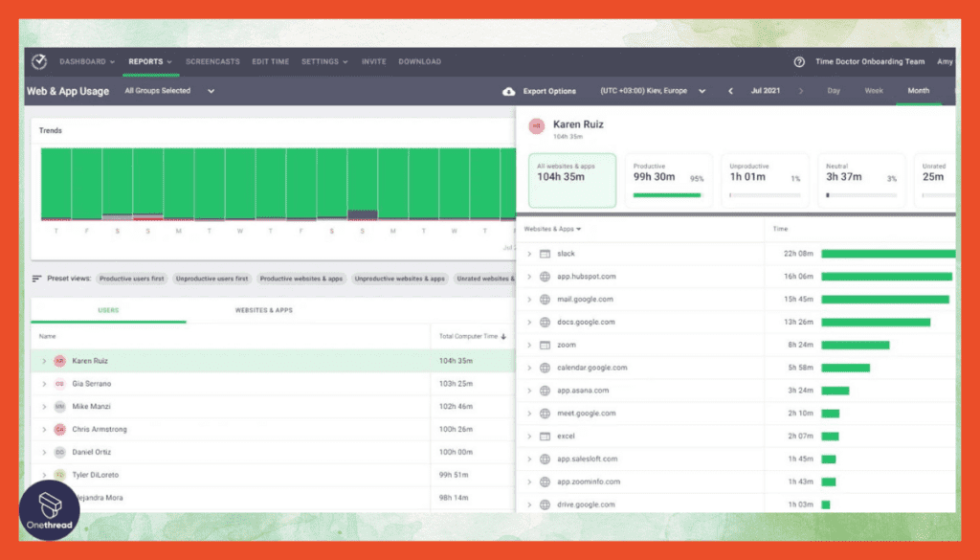The height and width of the screenshot is (560, 980).
Task: Select the Month view
Action: pos(918,91)
